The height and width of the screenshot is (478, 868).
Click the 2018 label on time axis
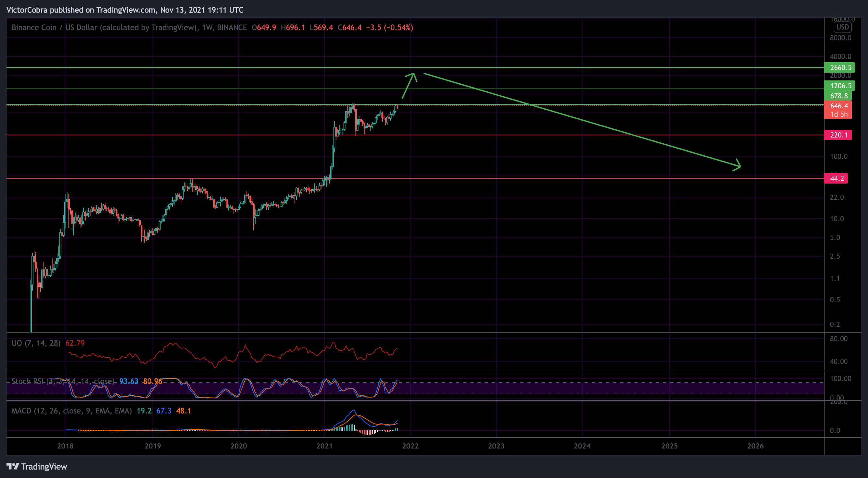(66, 446)
